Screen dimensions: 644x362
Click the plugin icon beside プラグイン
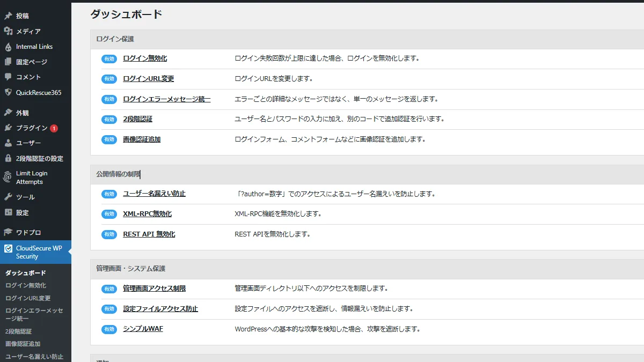8,128
